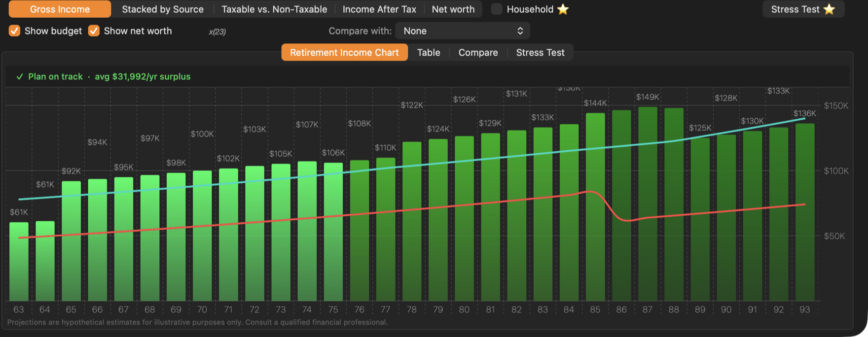868x337 pixels.
Task: Select the Retirement Income Chart tab
Action: tap(344, 52)
